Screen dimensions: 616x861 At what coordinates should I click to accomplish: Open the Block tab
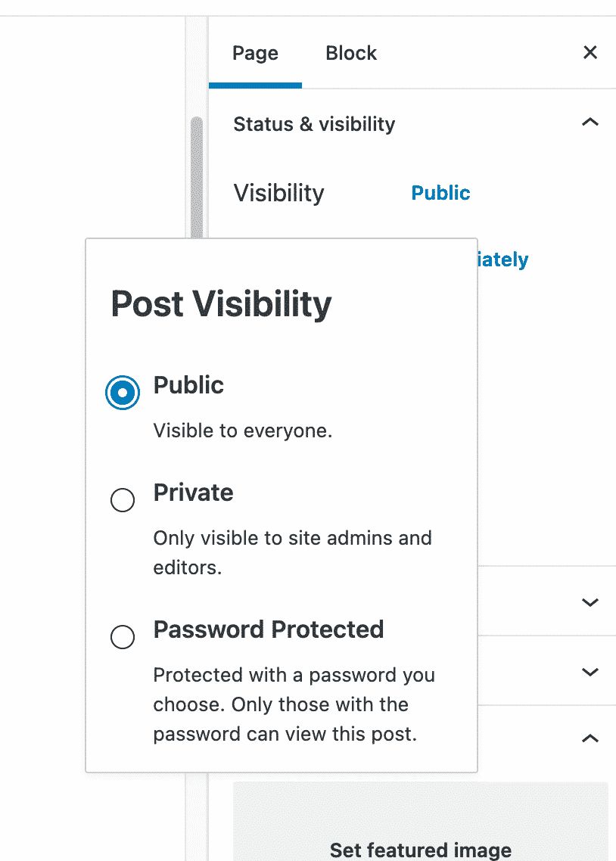pyautogui.click(x=351, y=54)
